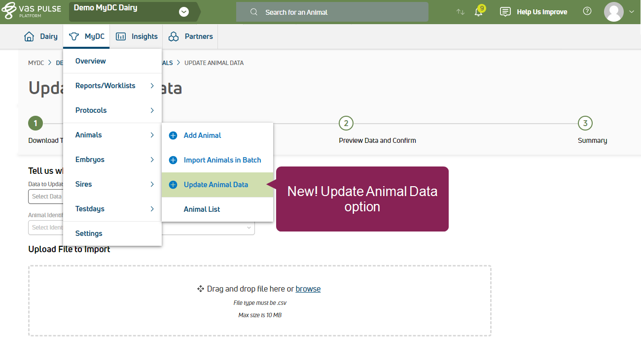Select Update Animal Data menu option
The width and height of the screenshot is (641, 364).
[x=216, y=185]
